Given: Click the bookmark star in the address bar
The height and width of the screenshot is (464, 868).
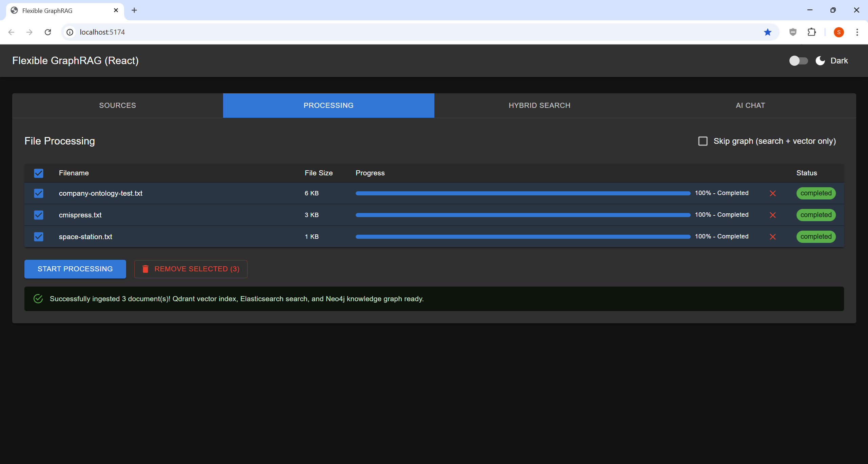Looking at the screenshot, I should coord(768,32).
